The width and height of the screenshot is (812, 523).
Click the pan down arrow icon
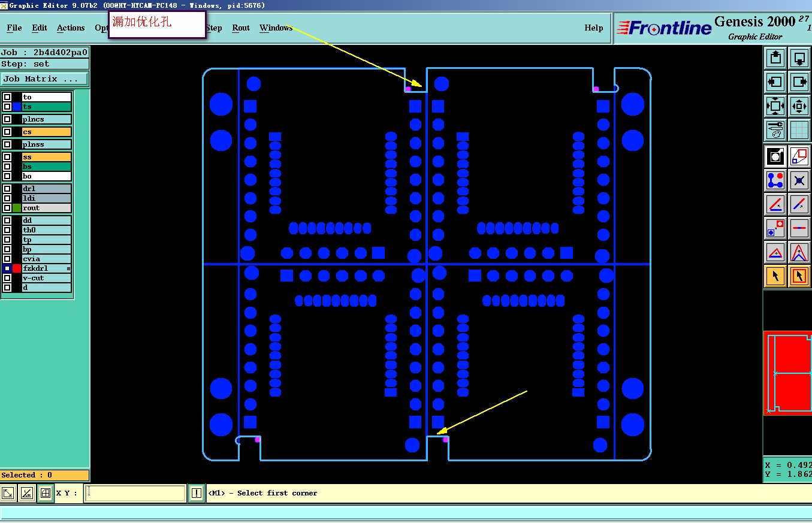click(799, 58)
